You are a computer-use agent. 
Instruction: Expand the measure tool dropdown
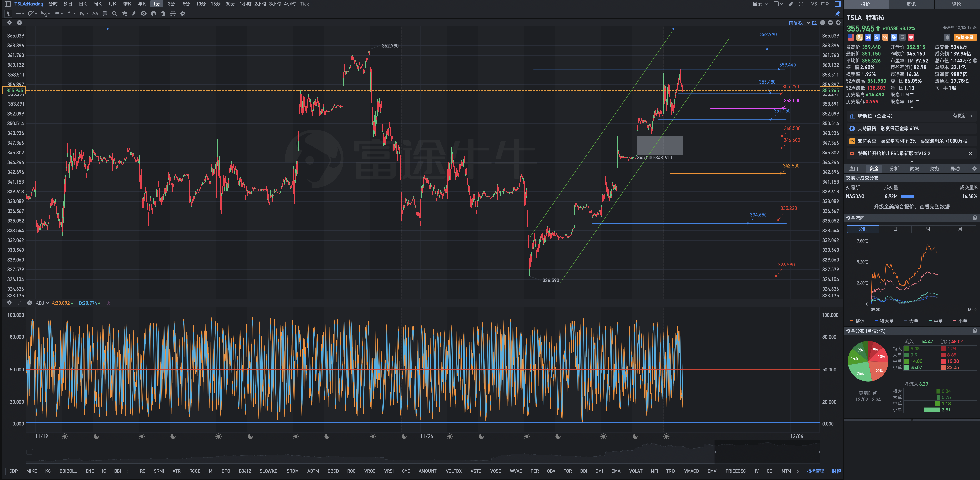75,14
